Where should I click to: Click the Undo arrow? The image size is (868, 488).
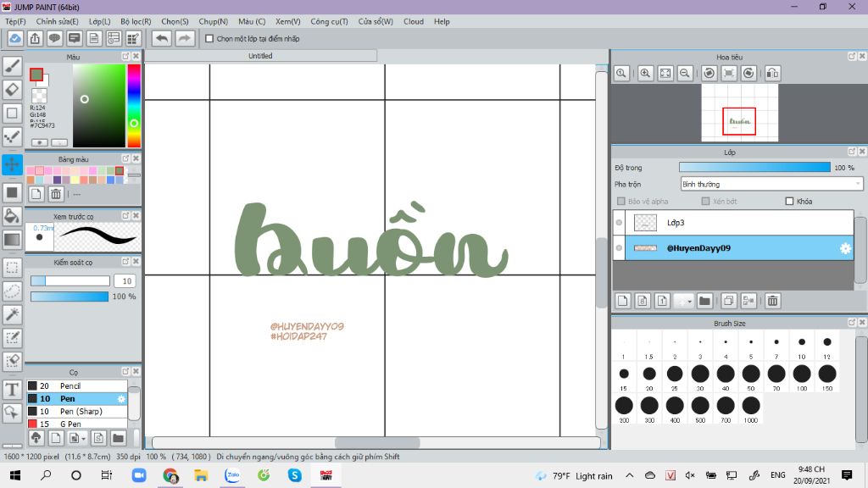[162, 38]
